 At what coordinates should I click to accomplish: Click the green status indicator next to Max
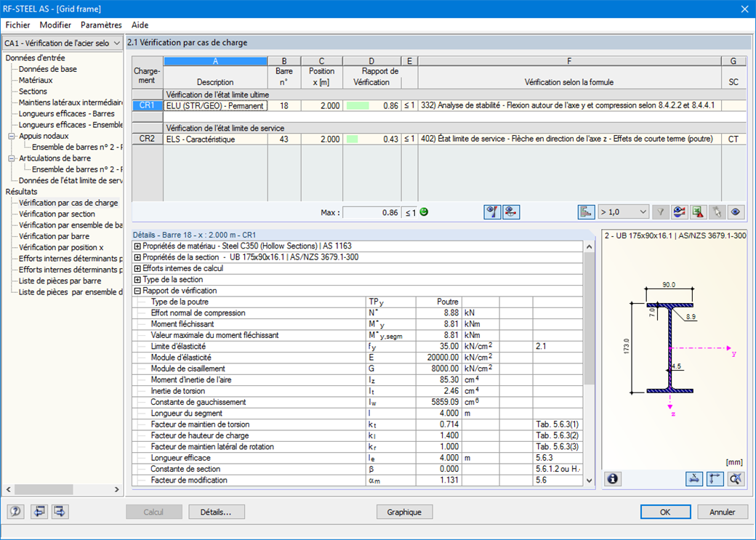point(424,212)
